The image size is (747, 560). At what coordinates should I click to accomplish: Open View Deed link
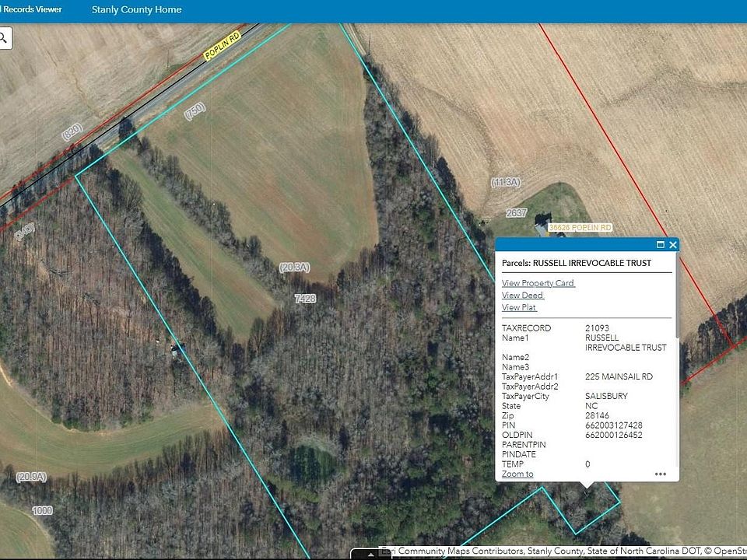tap(523, 296)
